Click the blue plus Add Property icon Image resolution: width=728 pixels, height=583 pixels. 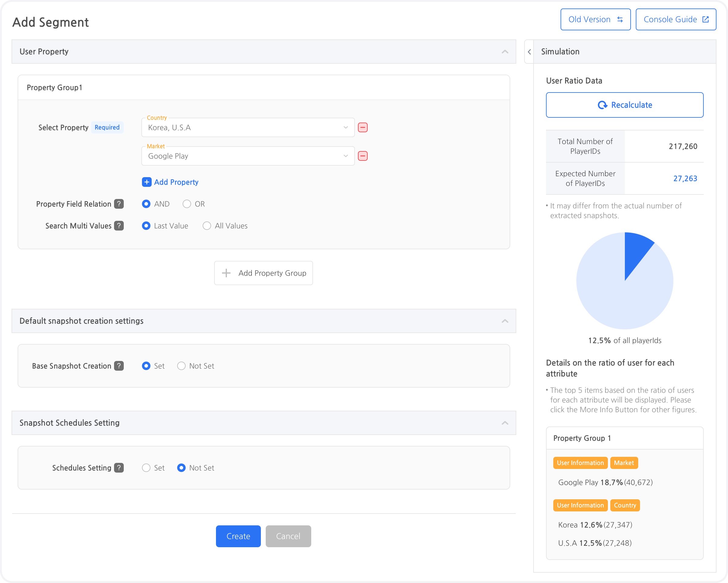pyautogui.click(x=147, y=182)
